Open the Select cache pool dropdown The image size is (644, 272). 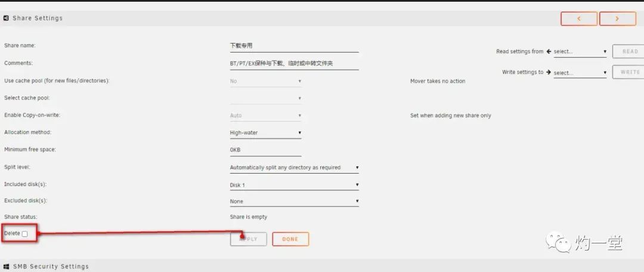[265, 98]
